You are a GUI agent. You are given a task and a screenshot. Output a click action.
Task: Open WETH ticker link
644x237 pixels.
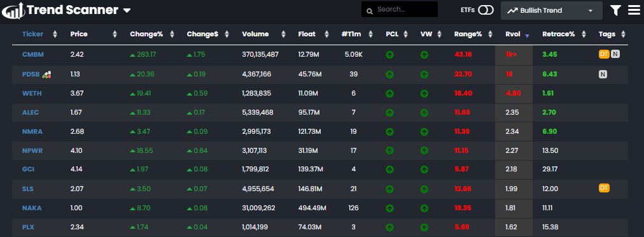(32, 94)
